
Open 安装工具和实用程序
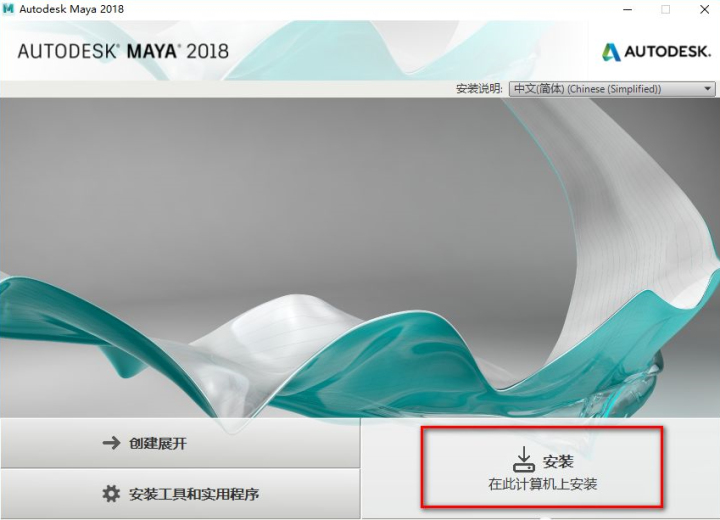pyautogui.click(x=180, y=494)
